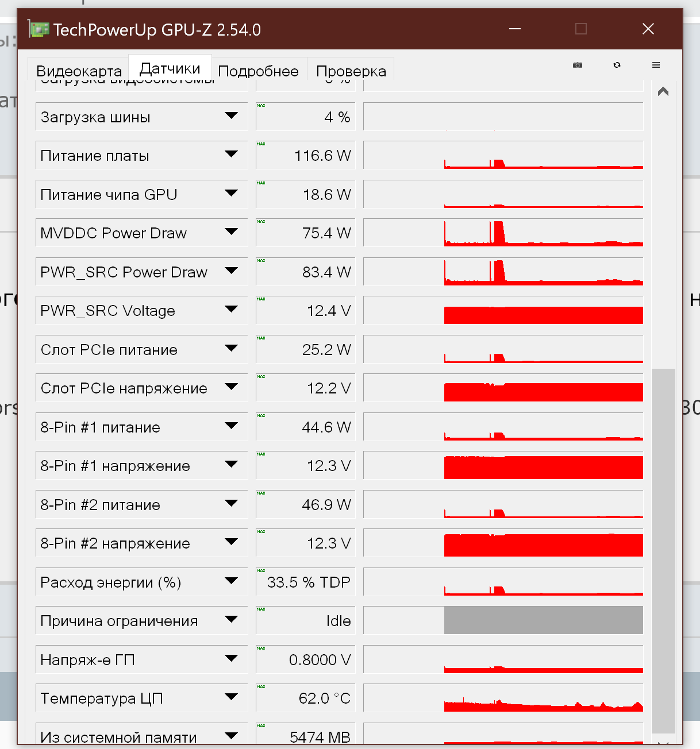
Task: Click the 62.0 °C temperature value
Action: 306,698
